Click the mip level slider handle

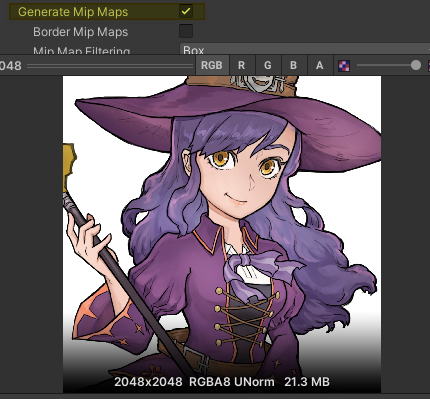(x=416, y=65)
